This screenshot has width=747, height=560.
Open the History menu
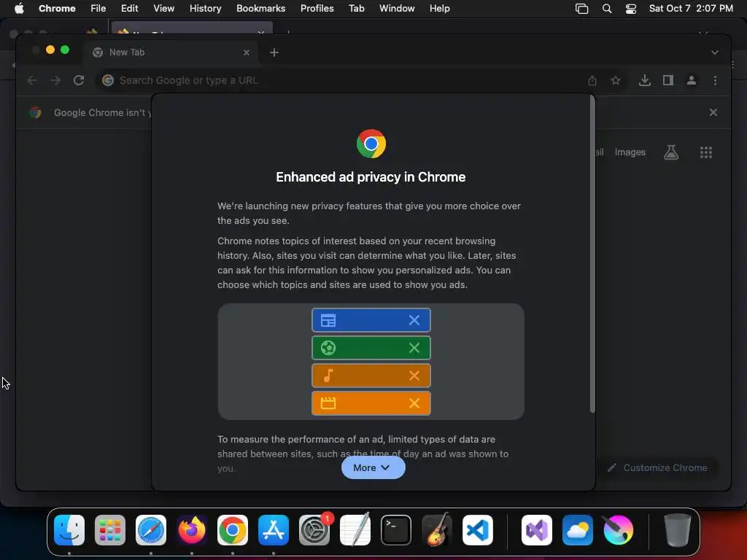(205, 9)
